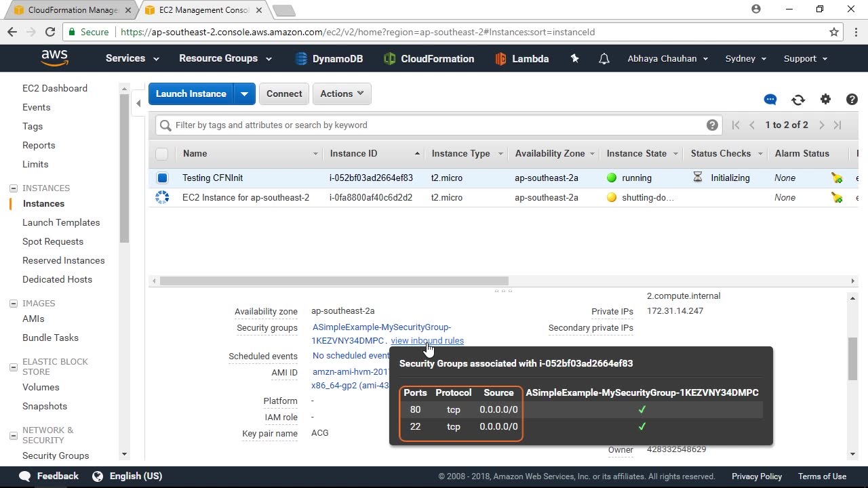The height and width of the screenshot is (488, 868).
Task: Click alarm icon for Testing CFNInit row
Action: pos(837,178)
